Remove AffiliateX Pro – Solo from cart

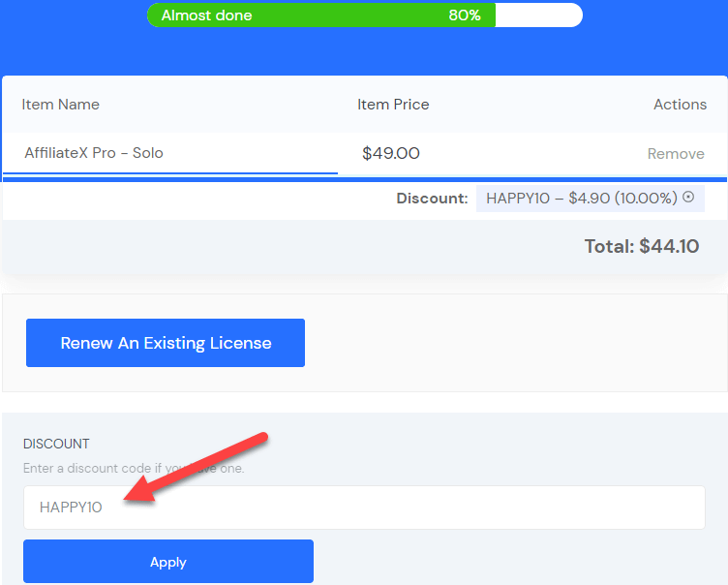tap(676, 154)
